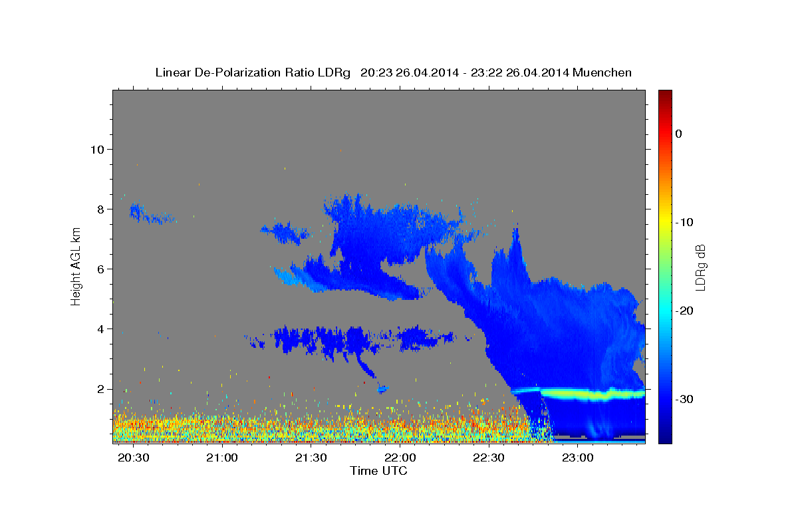Click the '21:00' time tick label
Viewport: 798px width, 532px height.
[x=221, y=458]
